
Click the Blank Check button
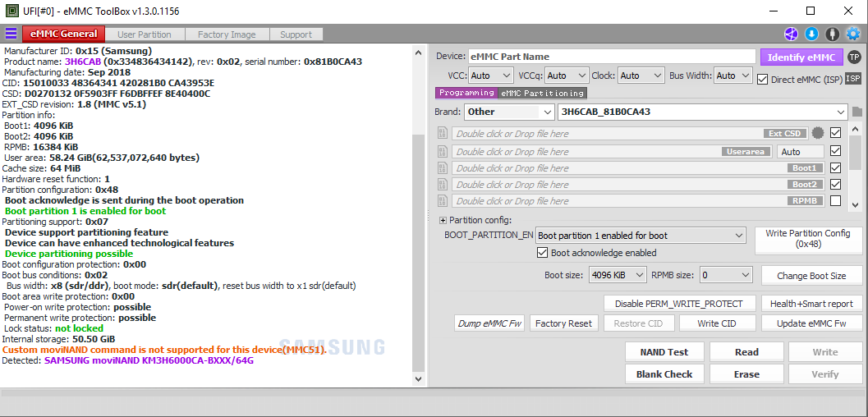664,374
